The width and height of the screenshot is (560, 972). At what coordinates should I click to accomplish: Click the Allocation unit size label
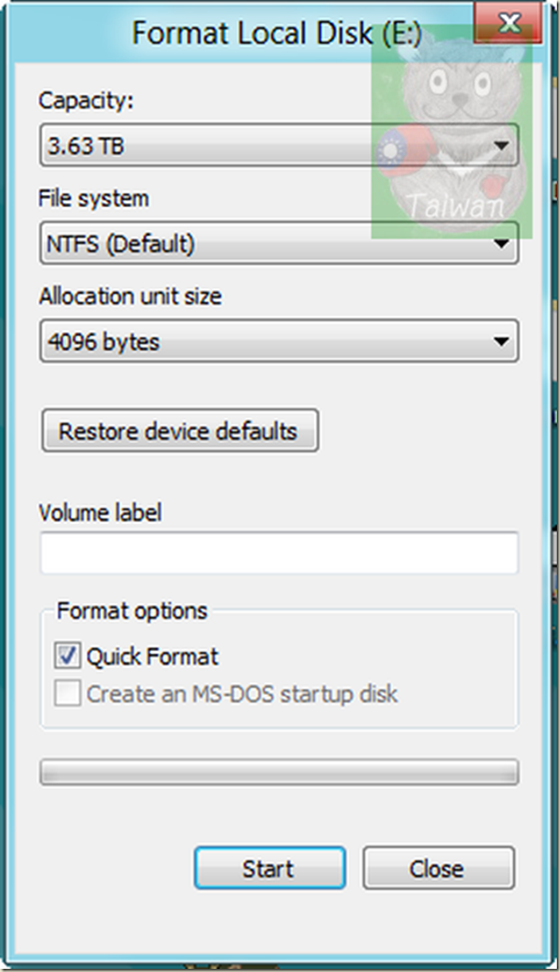pyautogui.click(x=130, y=296)
